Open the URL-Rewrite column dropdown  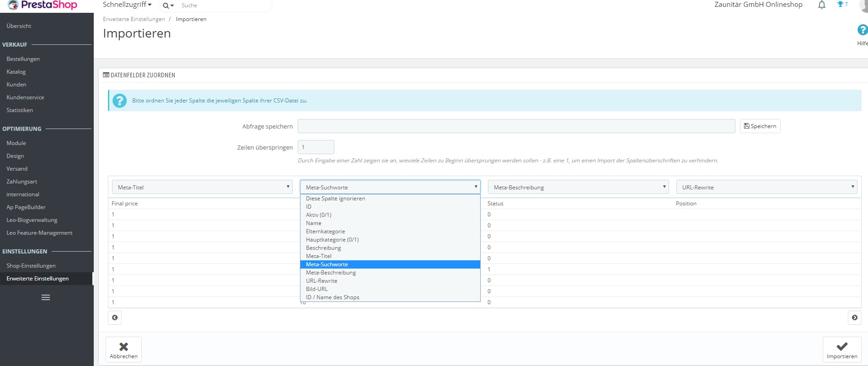pyautogui.click(x=766, y=187)
